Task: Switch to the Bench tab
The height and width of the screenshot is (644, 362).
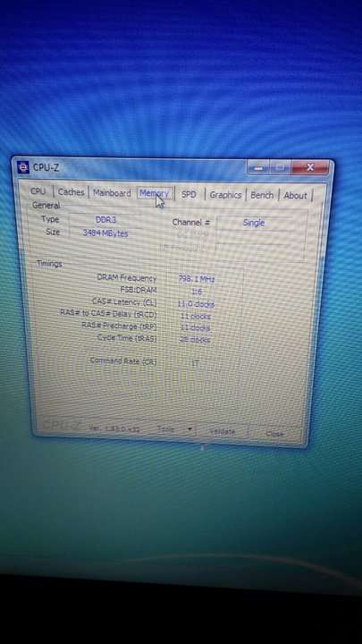Action: coord(262,195)
